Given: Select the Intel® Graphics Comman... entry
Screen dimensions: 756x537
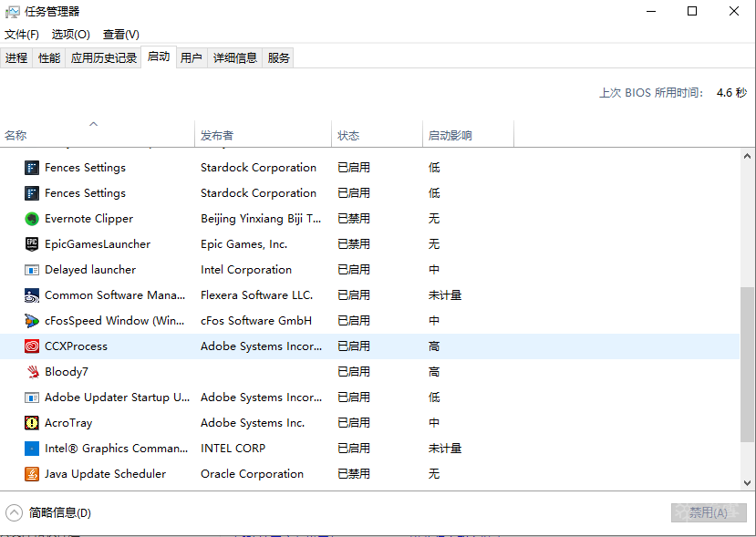Looking at the screenshot, I should [x=116, y=449].
